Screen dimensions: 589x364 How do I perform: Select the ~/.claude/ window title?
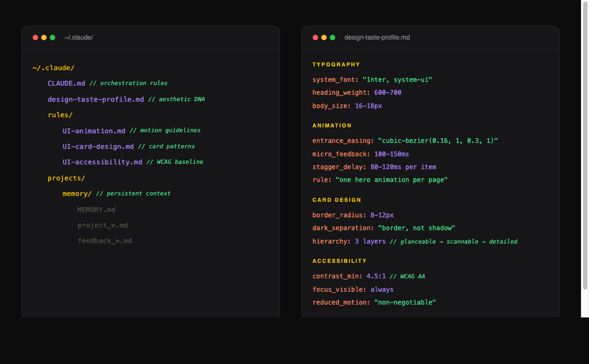[78, 37]
